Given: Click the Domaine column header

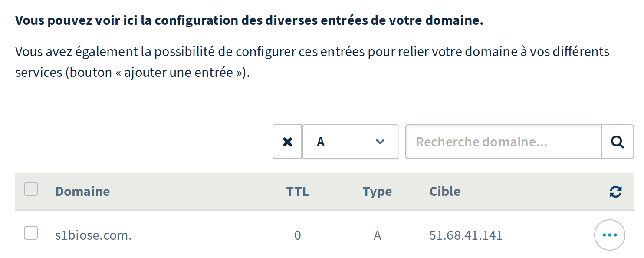Looking at the screenshot, I should click(82, 192).
